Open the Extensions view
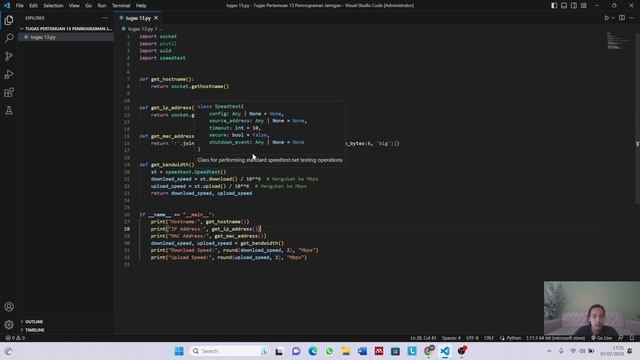 point(9,92)
